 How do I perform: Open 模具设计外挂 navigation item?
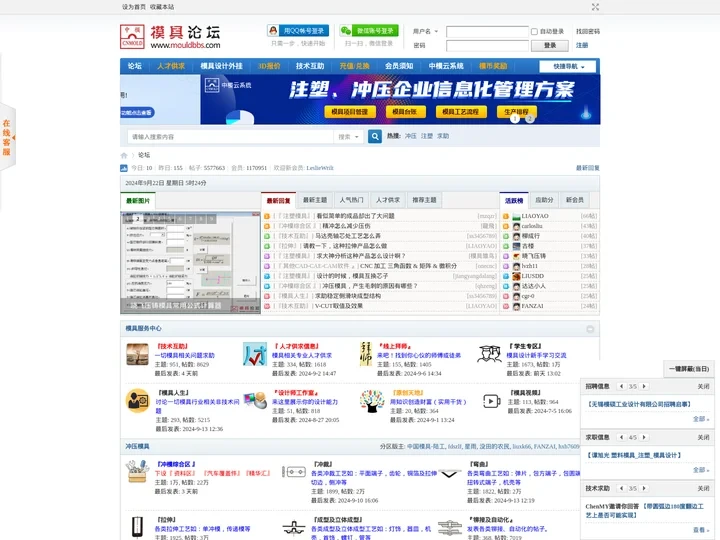[x=221, y=66]
